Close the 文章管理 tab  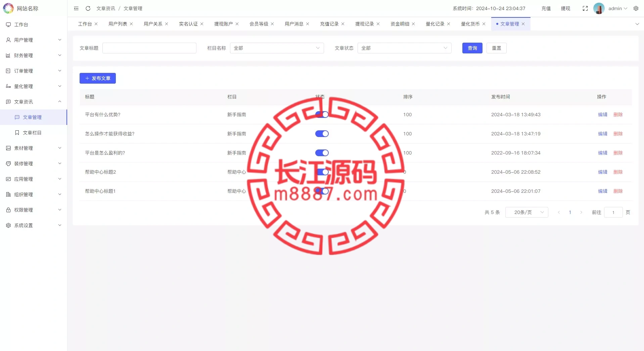523,24
